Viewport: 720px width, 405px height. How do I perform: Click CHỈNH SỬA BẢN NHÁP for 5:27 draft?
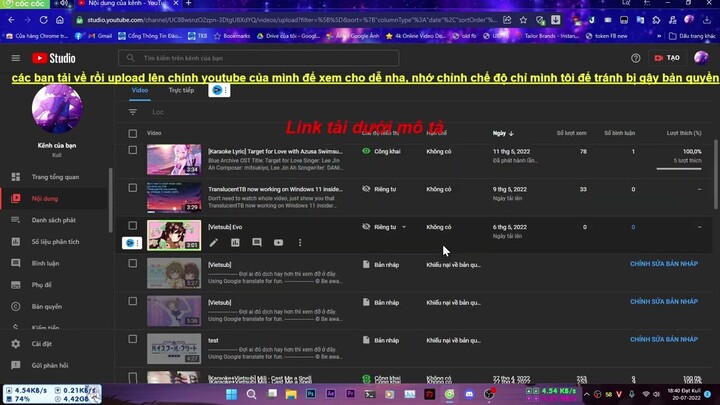(664, 264)
